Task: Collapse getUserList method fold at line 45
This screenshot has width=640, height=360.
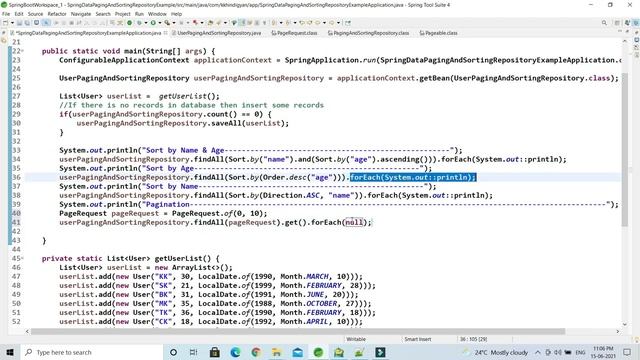Action: 22,258
